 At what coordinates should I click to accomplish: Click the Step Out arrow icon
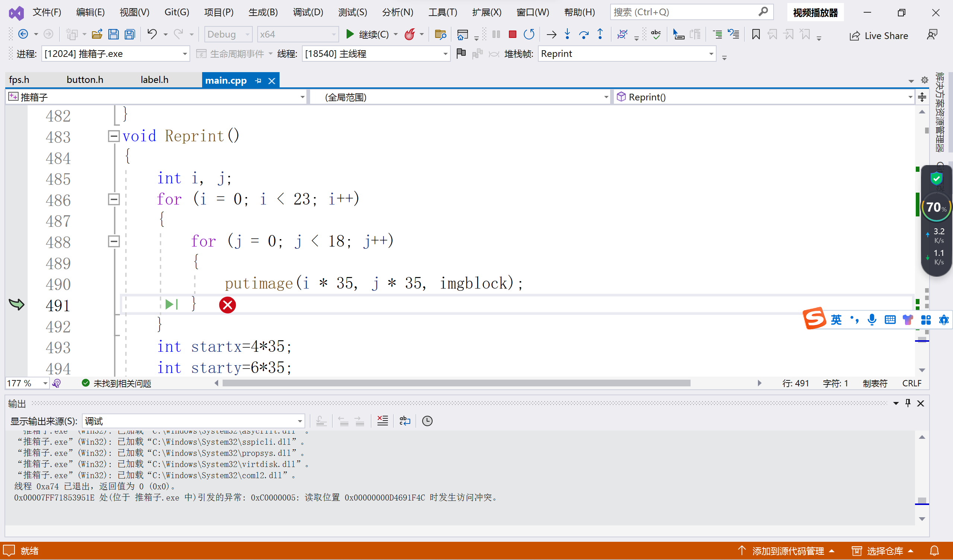(x=600, y=35)
